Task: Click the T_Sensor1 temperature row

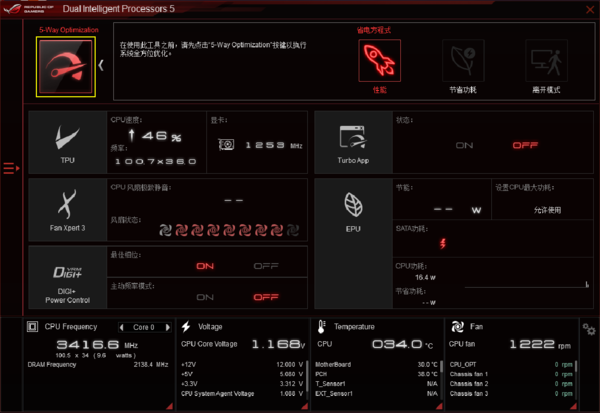Action: 377,384
